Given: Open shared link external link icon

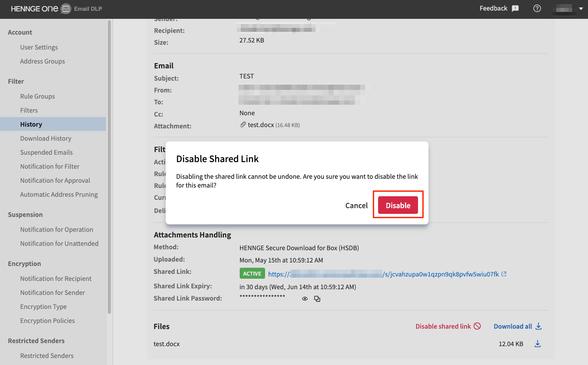Looking at the screenshot, I should coord(504,274).
